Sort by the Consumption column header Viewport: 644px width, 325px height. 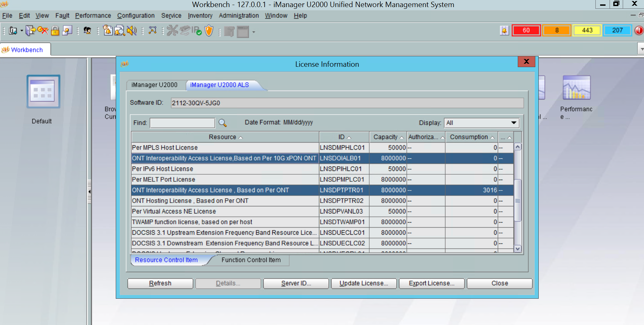pos(472,137)
